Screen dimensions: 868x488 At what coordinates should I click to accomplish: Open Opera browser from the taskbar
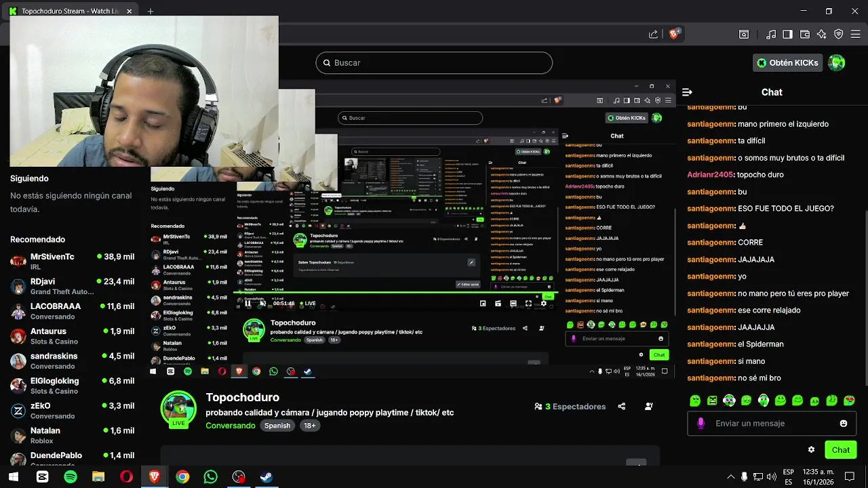point(126,477)
